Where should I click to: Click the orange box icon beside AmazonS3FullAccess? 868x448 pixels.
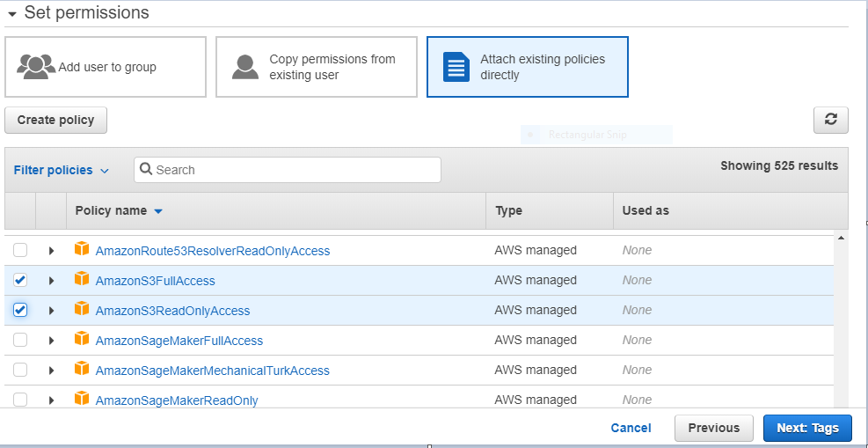(x=82, y=279)
